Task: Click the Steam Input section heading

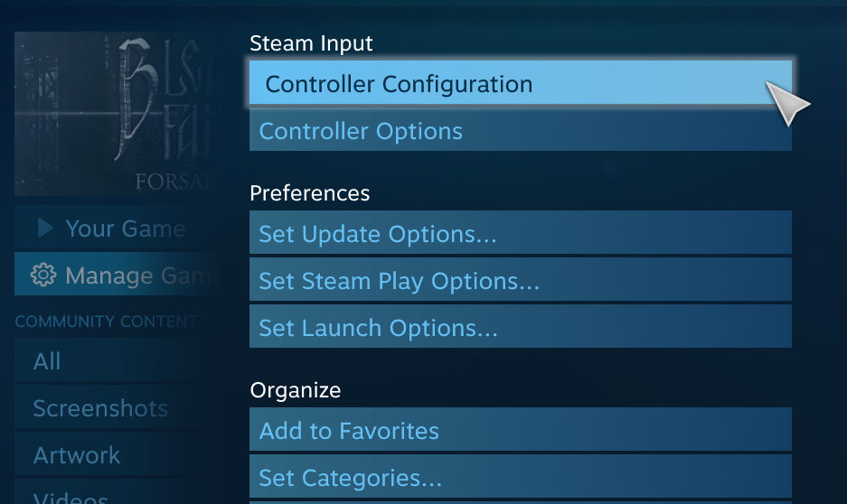Action: [311, 43]
